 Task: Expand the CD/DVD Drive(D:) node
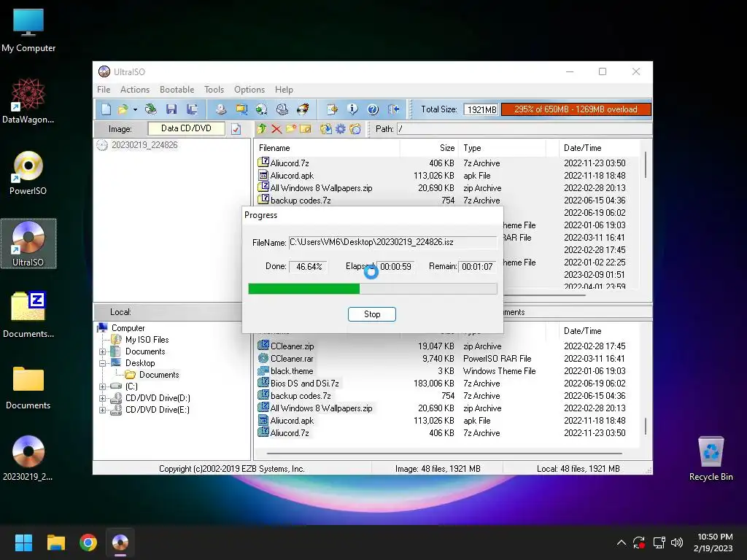(102, 398)
